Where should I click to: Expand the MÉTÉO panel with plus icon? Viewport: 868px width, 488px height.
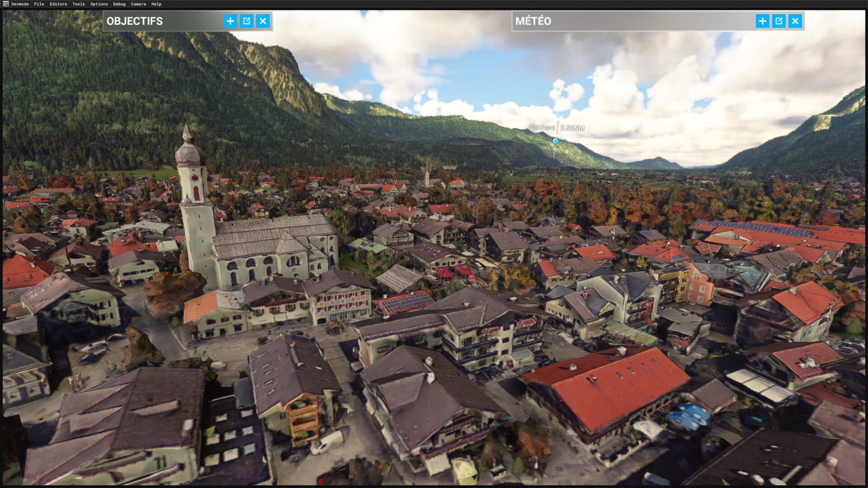762,21
